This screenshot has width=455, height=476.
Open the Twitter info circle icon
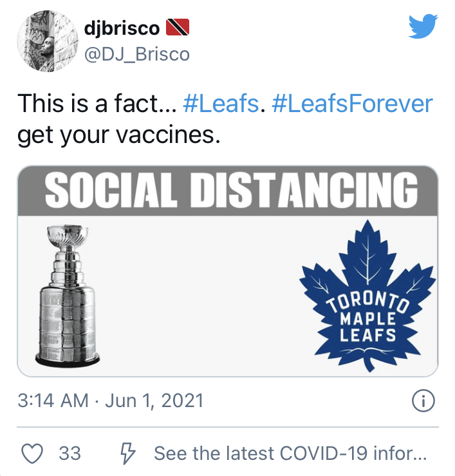(423, 401)
